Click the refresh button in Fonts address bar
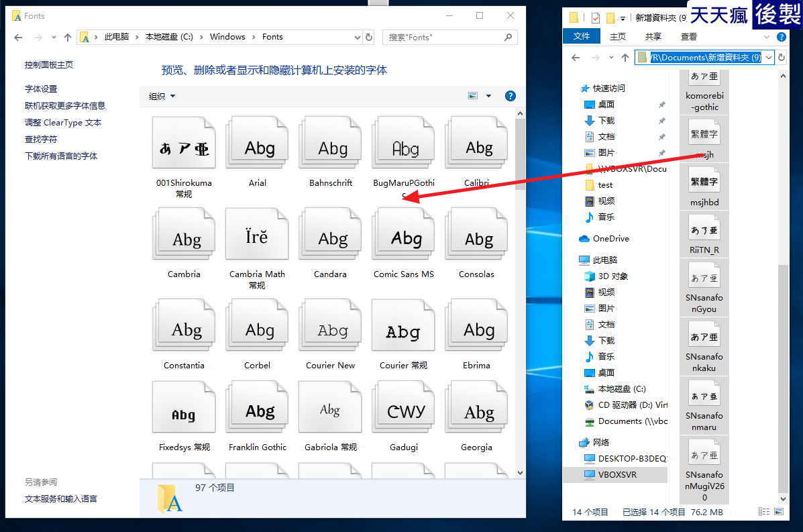The height and width of the screenshot is (532, 803). tap(369, 37)
